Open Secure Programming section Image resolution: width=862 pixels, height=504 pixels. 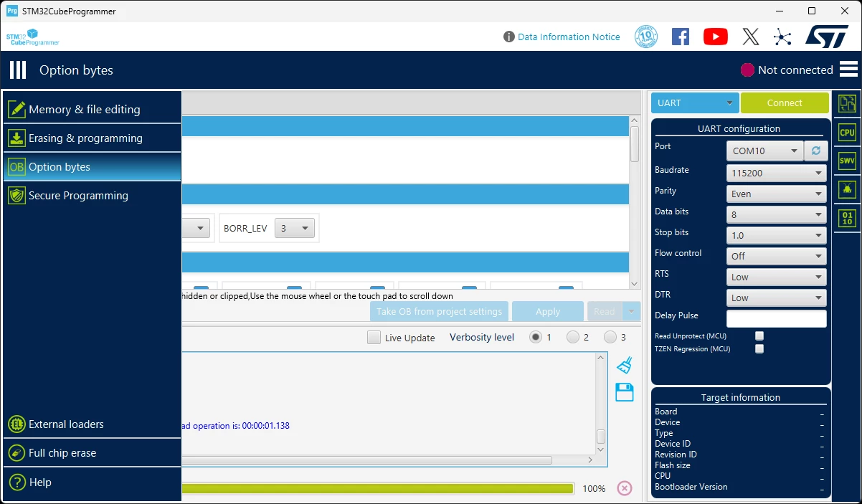[92, 196]
